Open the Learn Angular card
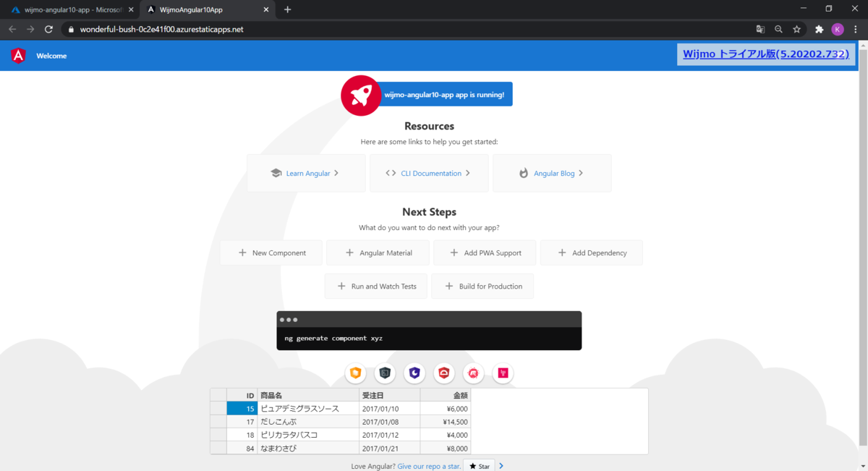 (x=306, y=173)
